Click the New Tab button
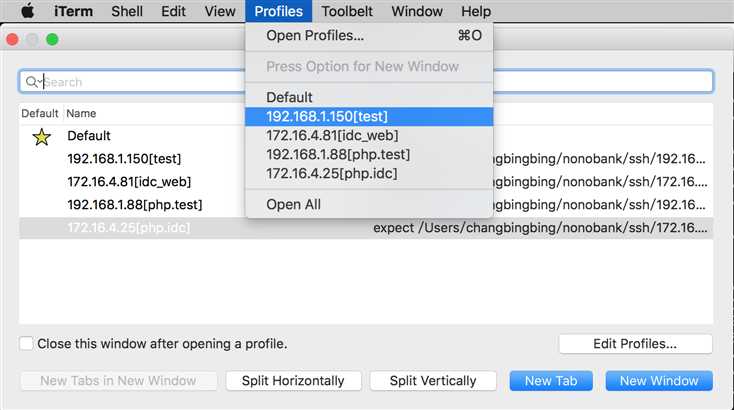Image resolution: width=734 pixels, height=410 pixels. pyautogui.click(x=551, y=381)
